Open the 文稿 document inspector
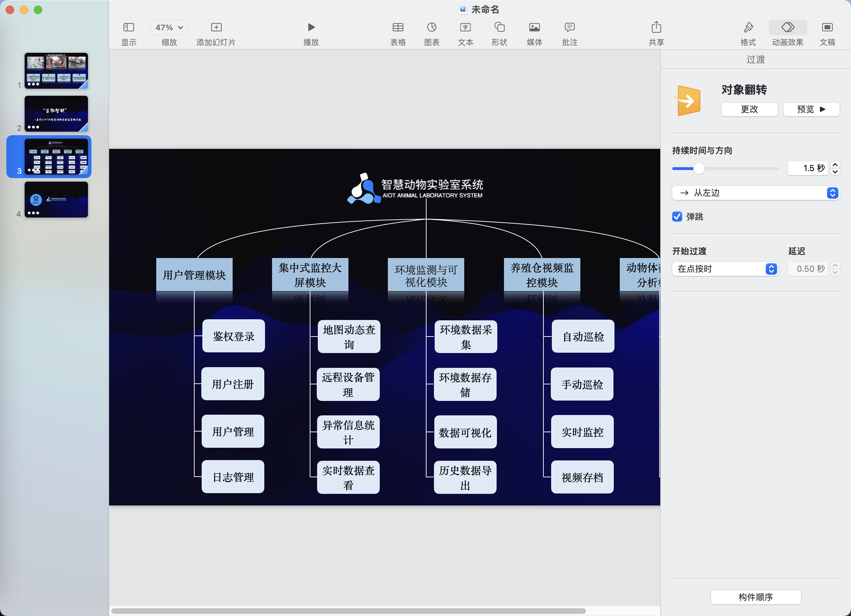Viewport: 851px width, 616px height. coord(827,27)
